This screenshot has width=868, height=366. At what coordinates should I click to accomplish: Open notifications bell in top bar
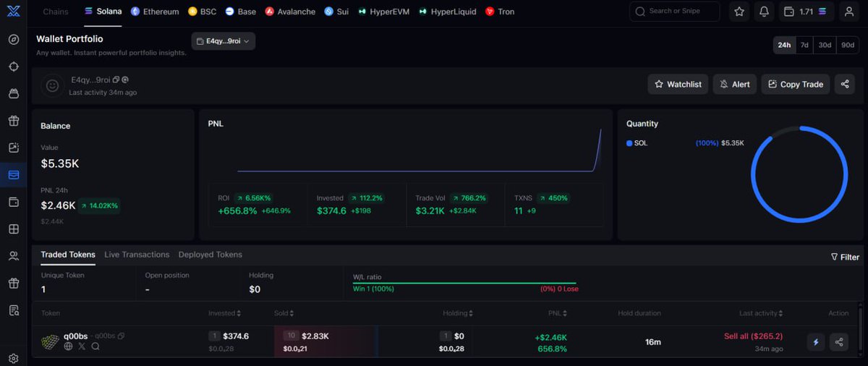tap(765, 12)
